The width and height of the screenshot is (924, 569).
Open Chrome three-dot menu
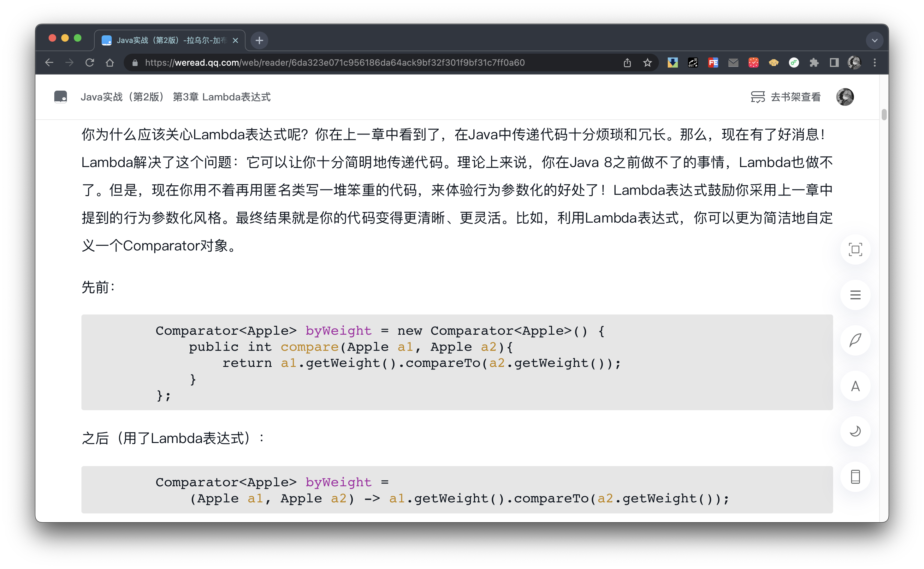[874, 63]
